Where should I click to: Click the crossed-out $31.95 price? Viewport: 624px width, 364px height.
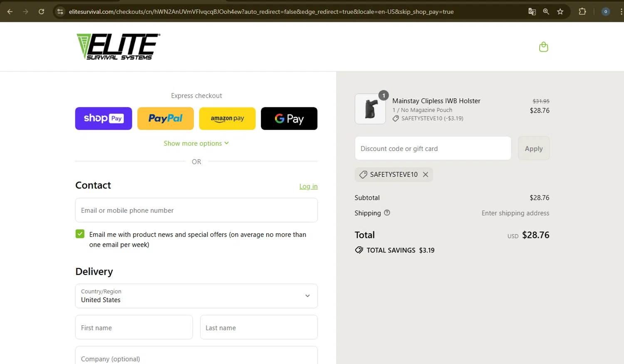[541, 101]
